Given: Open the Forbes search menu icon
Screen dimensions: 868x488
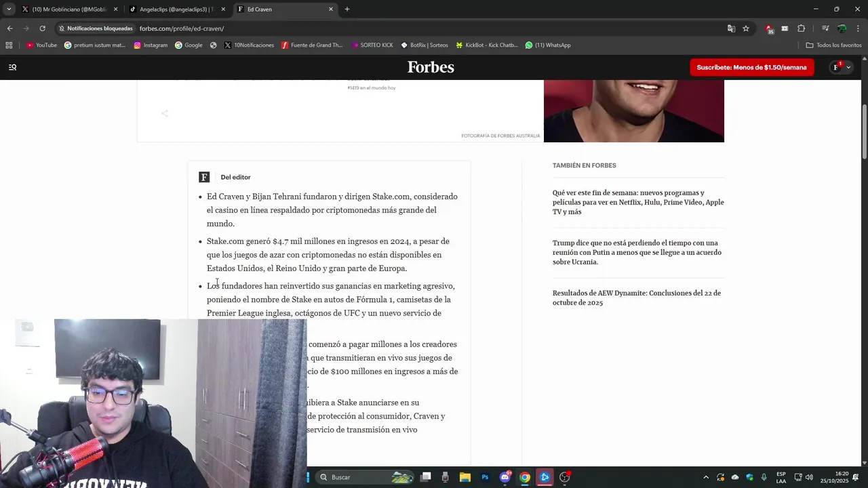Looking at the screenshot, I should [x=12, y=67].
